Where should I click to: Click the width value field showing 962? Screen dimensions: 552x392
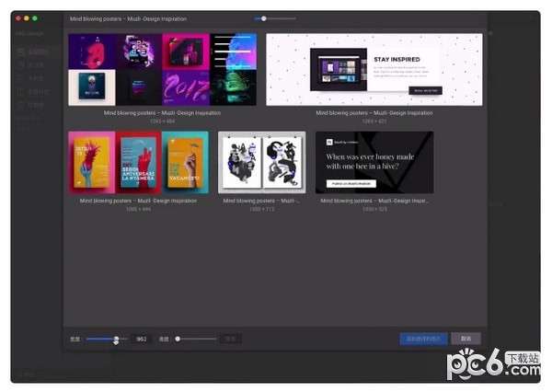point(142,339)
